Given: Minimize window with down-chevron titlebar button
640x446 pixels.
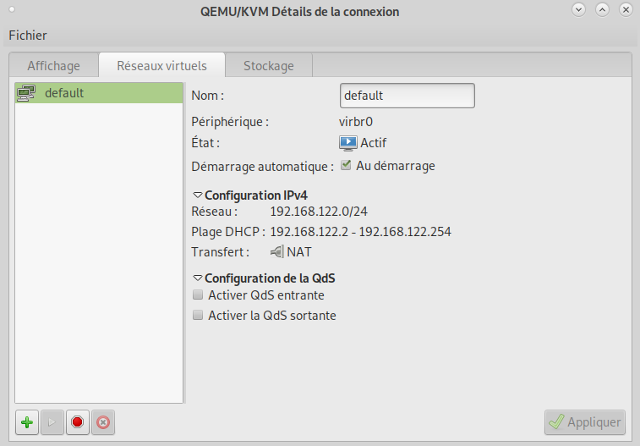Looking at the screenshot, I should point(578,9).
